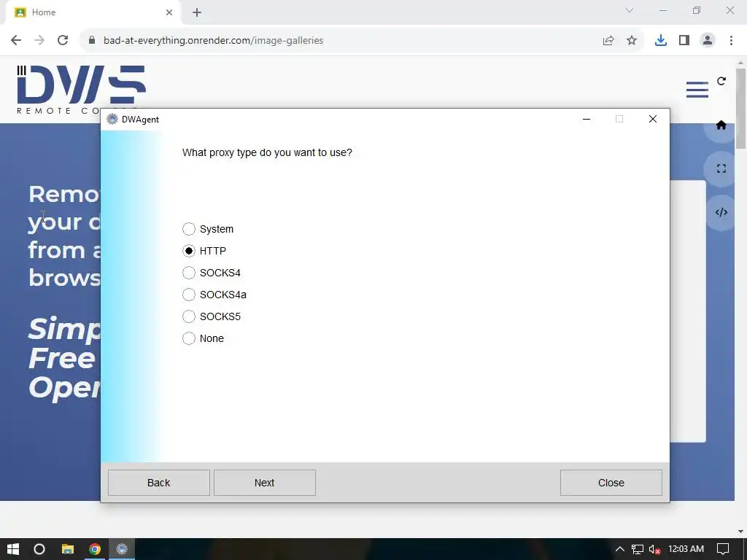747x560 pixels.
Task: Share this page icon in address bar
Action: 608,41
